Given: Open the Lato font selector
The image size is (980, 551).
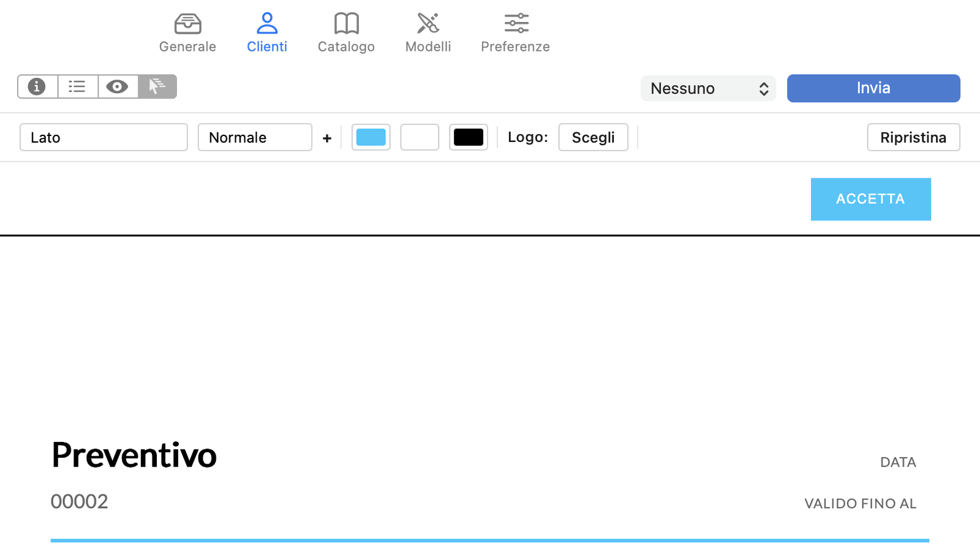Looking at the screenshot, I should 104,137.
